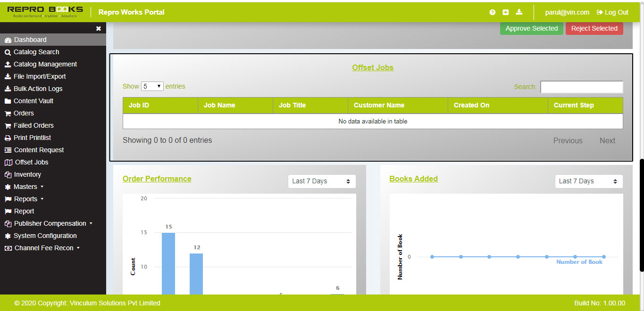Open the Last 7 Days dropdown for Books Added

[588, 181]
